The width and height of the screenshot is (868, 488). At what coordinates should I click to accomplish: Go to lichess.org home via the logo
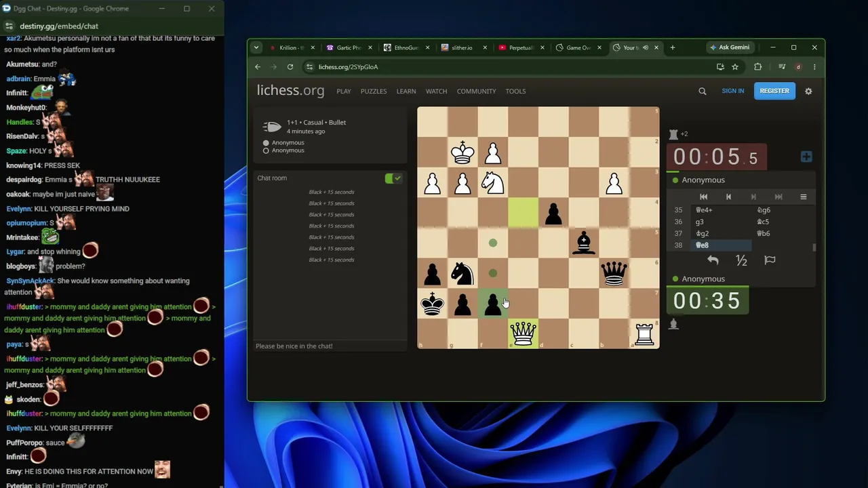pos(290,91)
